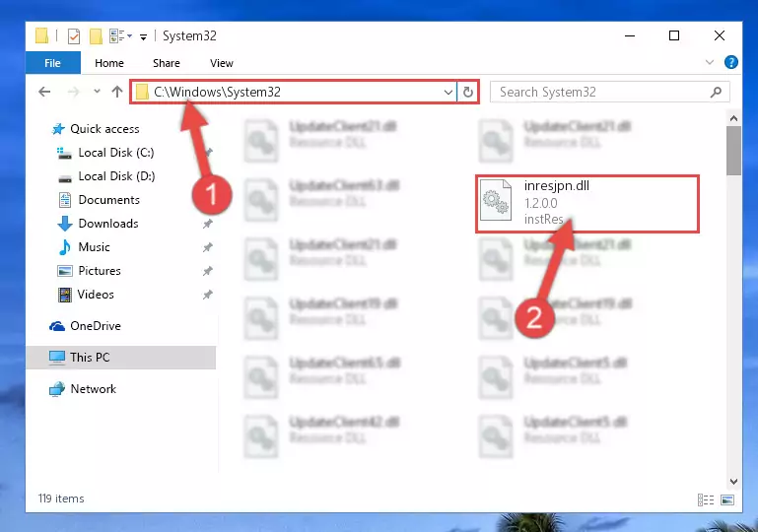The height and width of the screenshot is (532, 758).
Task: Open Help with the blue question icon
Action: [x=731, y=62]
